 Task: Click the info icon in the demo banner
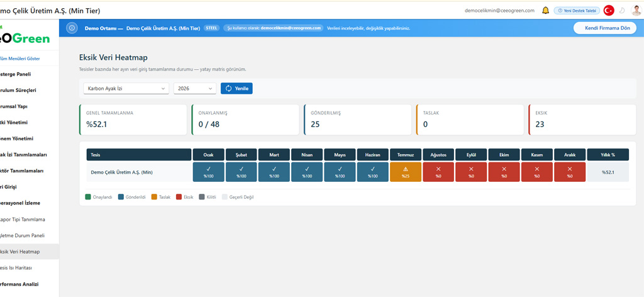click(x=72, y=28)
